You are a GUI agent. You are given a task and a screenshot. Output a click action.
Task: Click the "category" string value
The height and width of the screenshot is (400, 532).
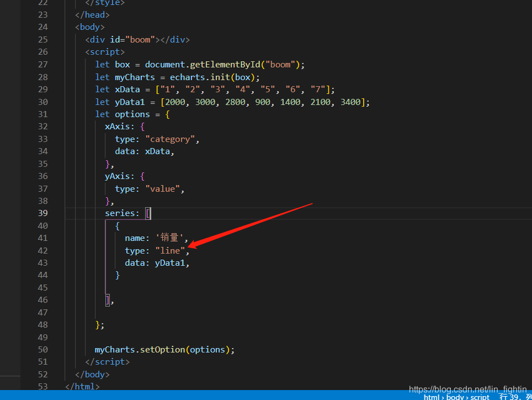coord(170,139)
